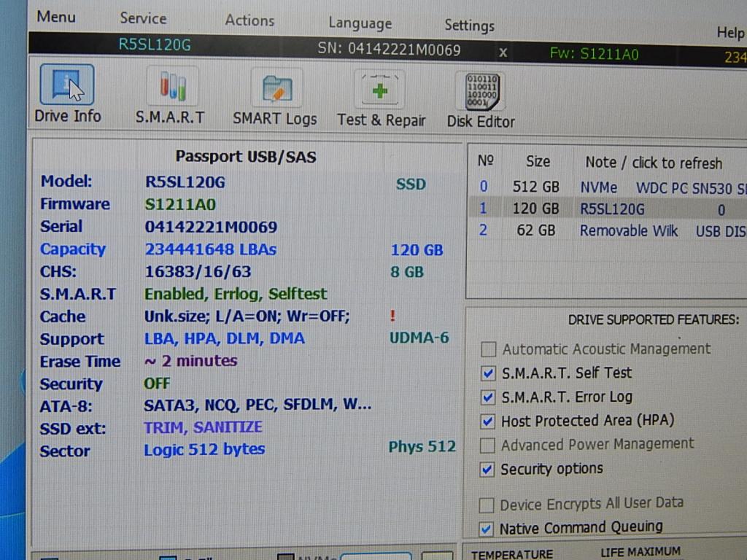Screen dimensions: 747x560
Task: Click the TEMPERATURE label
Action: click(x=512, y=554)
